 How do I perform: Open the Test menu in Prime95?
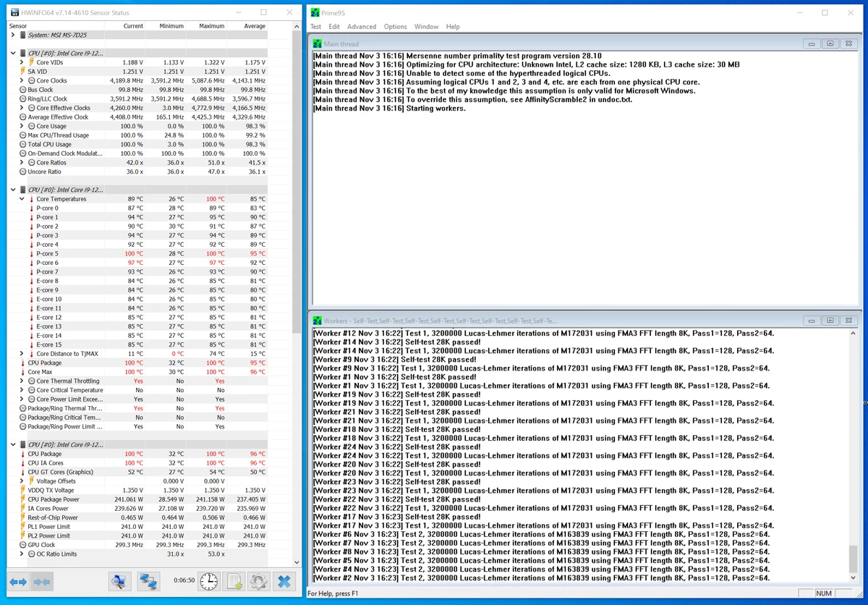[x=316, y=26]
